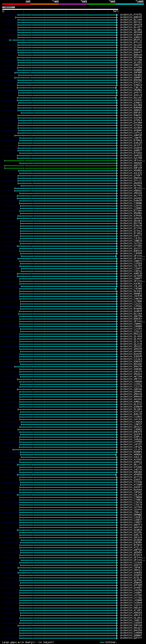Open hit UniRef100_B5IP12
This screenshot has width=146, height=644.
pyautogui.click(x=131, y=40)
